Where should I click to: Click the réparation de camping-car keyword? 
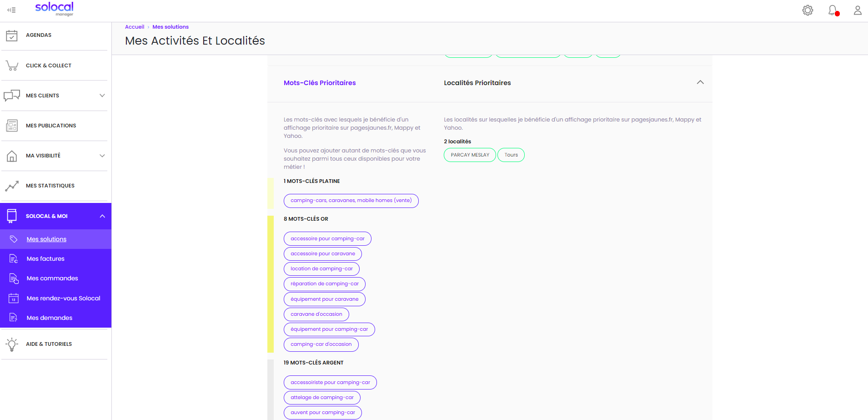tap(325, 284)
